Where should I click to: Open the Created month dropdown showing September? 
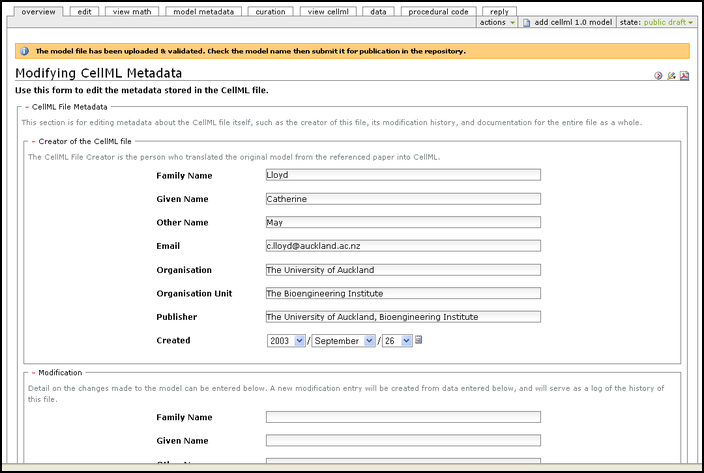pos(343,341)
